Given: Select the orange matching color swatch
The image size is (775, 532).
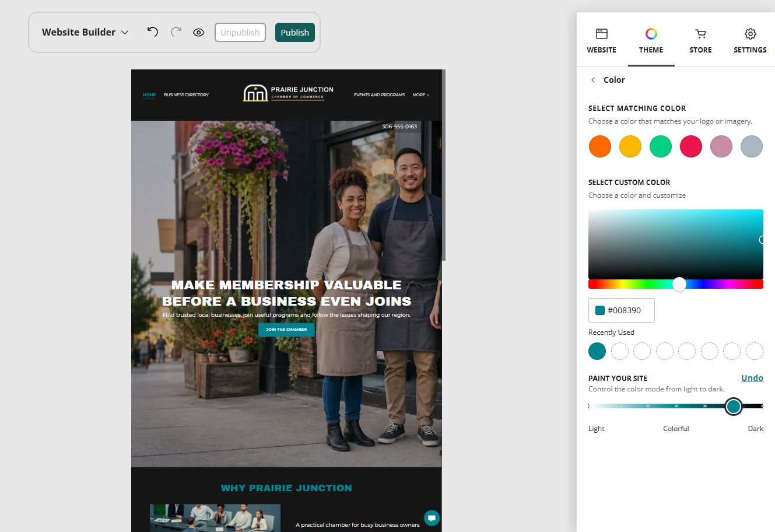Looking at the screenshot, I should tap(600, 146).
